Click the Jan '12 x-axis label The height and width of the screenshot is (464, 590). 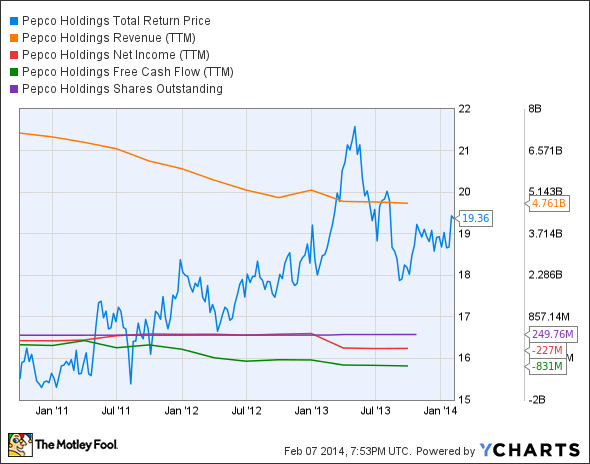181,411
